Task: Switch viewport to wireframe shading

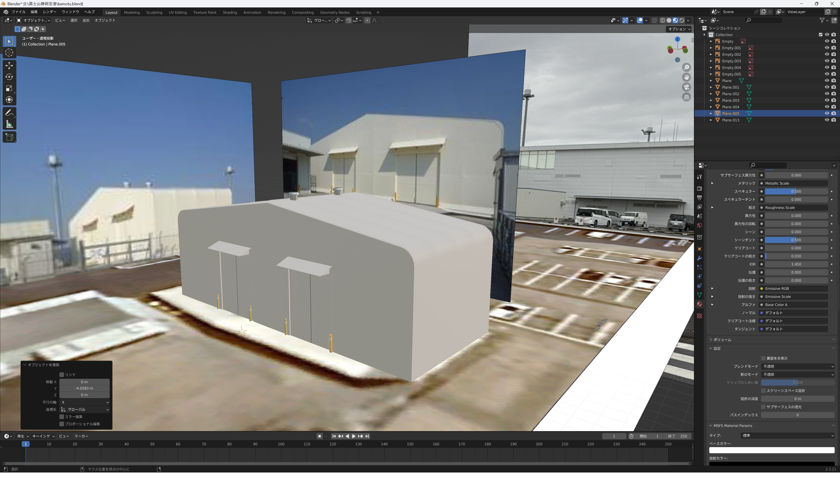Action: [x=662, y=20]
